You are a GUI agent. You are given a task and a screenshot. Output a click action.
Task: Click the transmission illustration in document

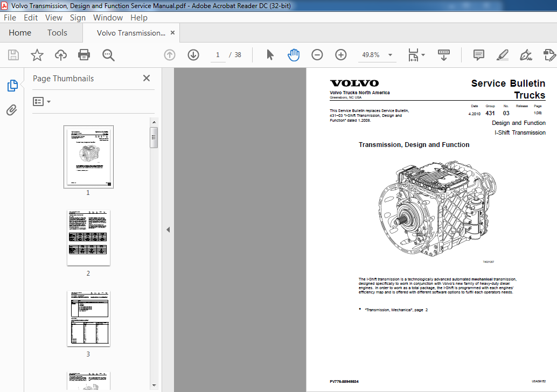(438, 208)
